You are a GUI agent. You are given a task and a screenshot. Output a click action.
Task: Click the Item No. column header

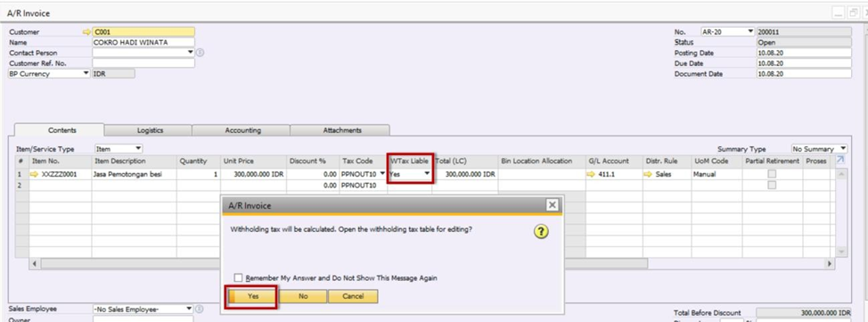tap(61, 161)
